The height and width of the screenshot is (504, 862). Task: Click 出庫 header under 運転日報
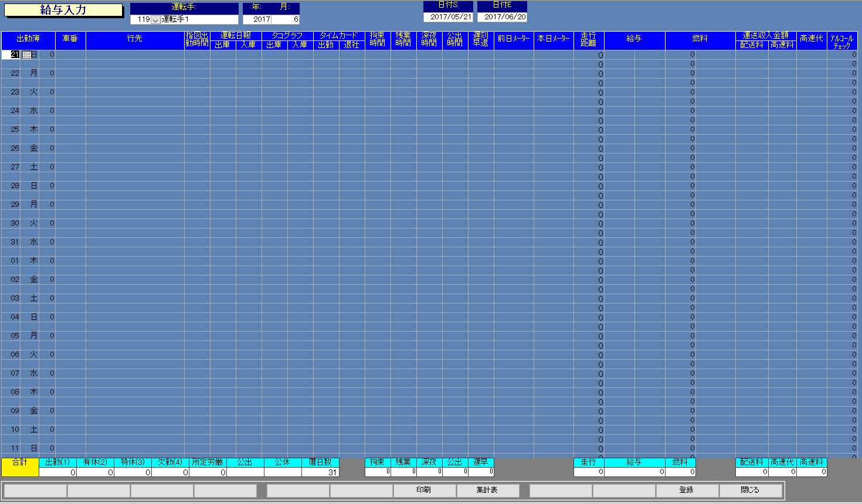[223, 45]
